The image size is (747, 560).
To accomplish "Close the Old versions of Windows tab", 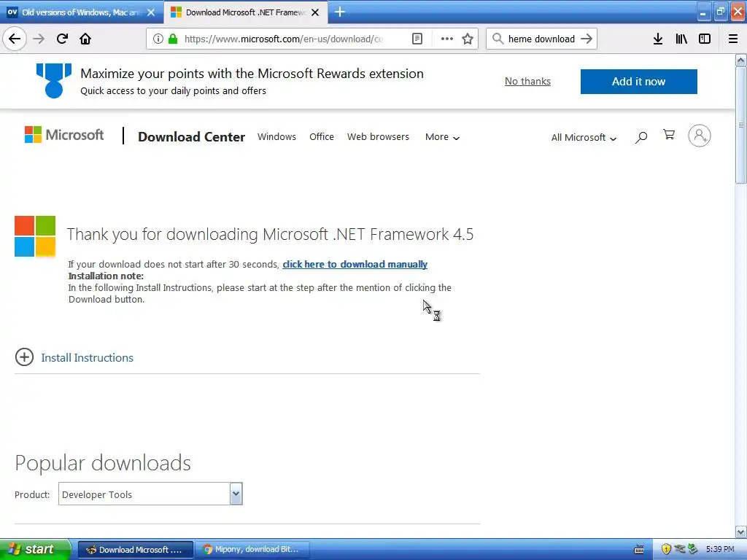I will point(151,12).
